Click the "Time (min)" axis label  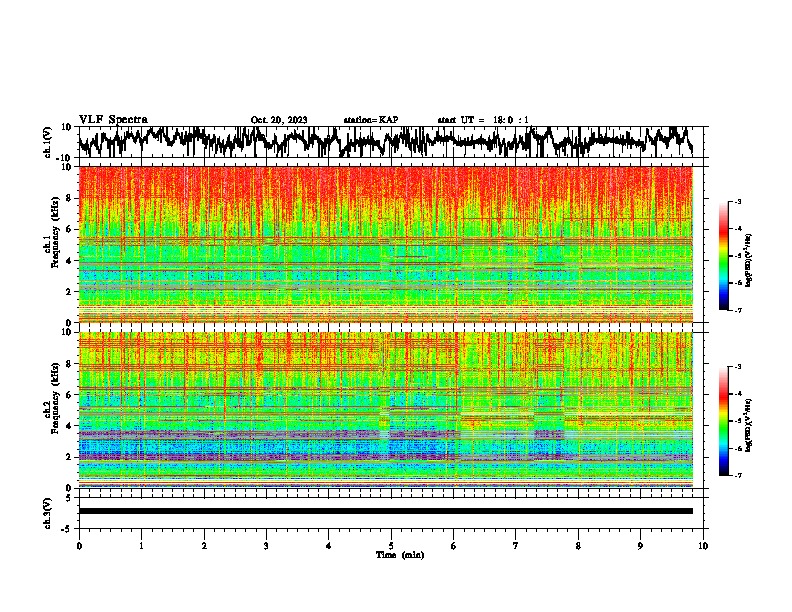pyautogui.click(x=400, y=555)
